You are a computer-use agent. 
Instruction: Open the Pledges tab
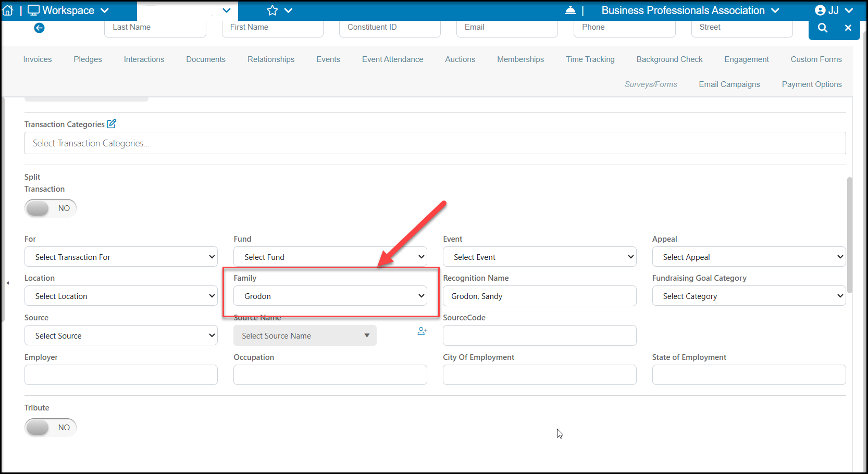click(x=88, y=59)
